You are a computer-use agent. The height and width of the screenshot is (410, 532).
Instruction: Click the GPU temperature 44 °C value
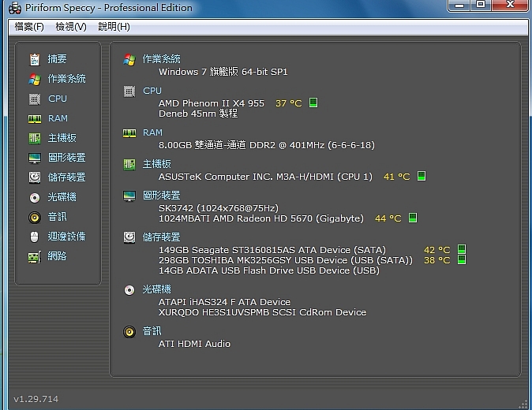click(388, 218)
